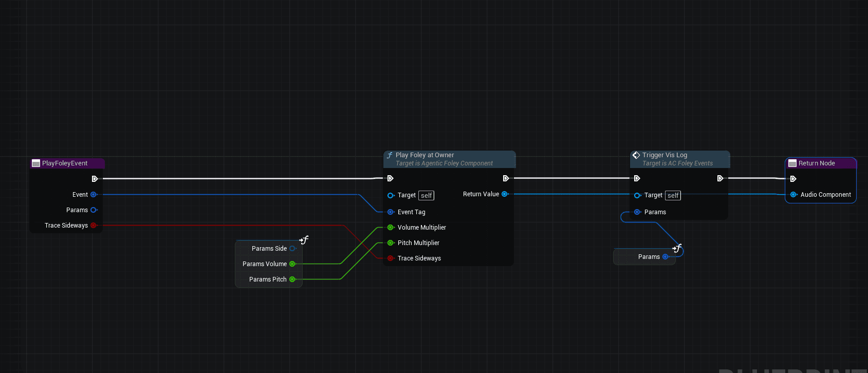Select the Play Foley at Owner node title
Screen dimensions: 868x373
tap(424, 155)
